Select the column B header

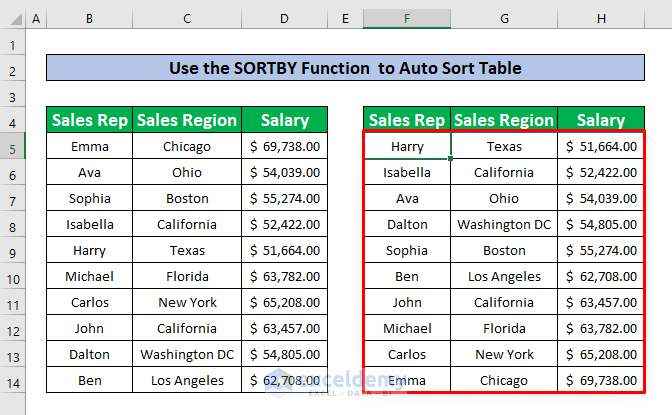click(89, 19)
